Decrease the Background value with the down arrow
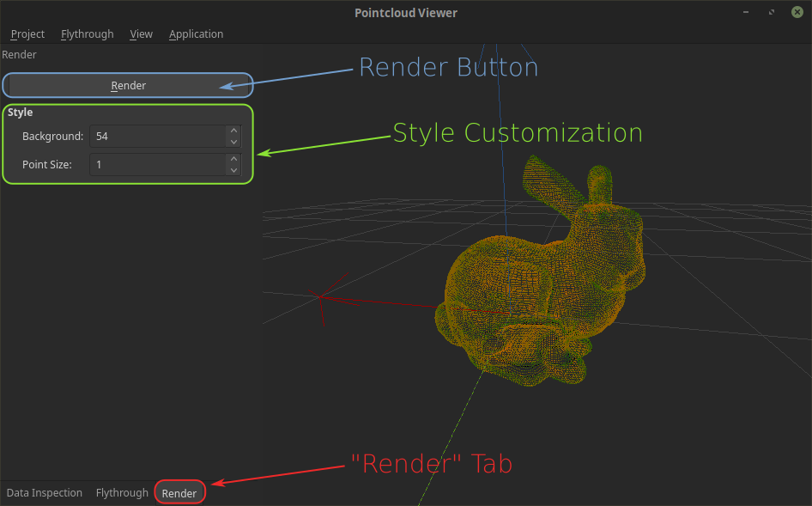The image size is (812, 506). [x=233, y=142]
